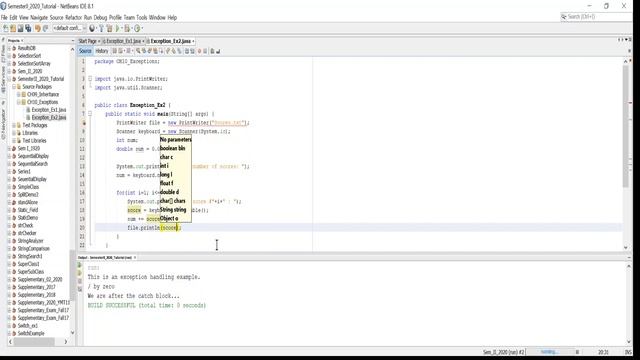Toggle Rectangular Selection in editor toolbar
This screenshot has height=360, width=640.
click(161, 51)
